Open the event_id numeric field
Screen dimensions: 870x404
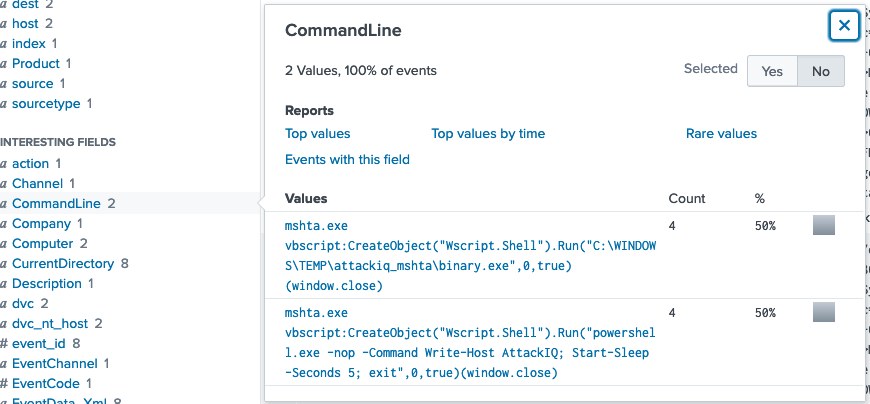40,343
